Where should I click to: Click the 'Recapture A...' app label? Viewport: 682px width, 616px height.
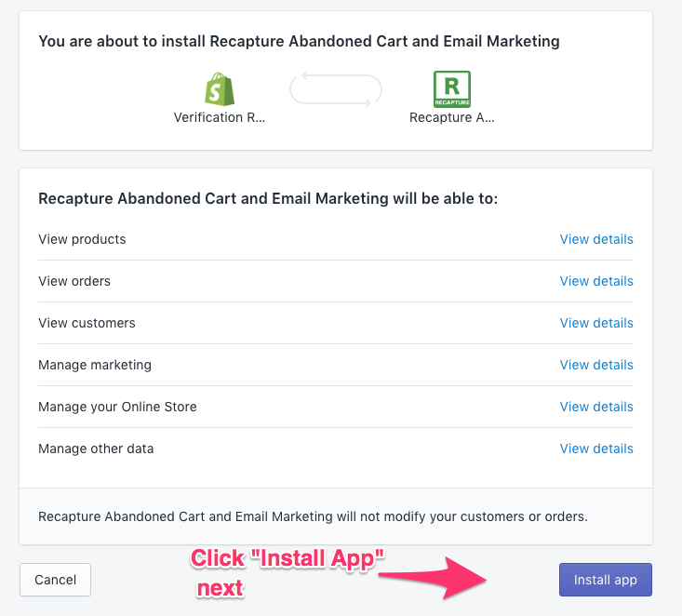(452, 117)
